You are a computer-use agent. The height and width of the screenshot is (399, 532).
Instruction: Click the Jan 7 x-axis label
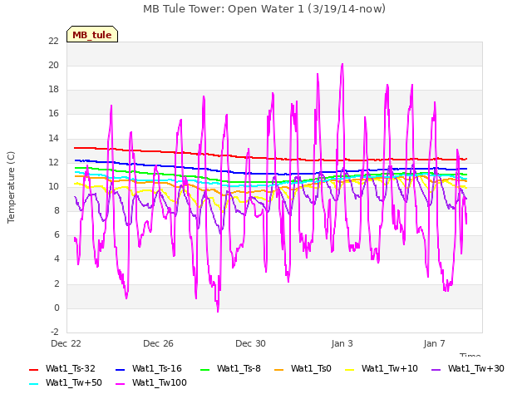434,343
